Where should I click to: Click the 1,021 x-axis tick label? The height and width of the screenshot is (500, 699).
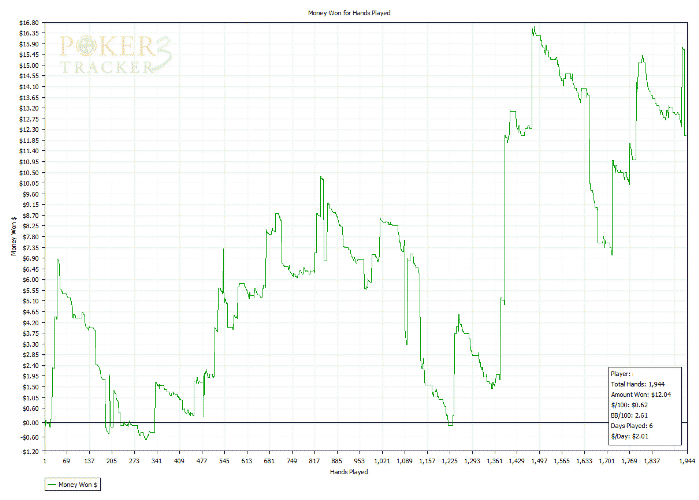pos(382,461)
